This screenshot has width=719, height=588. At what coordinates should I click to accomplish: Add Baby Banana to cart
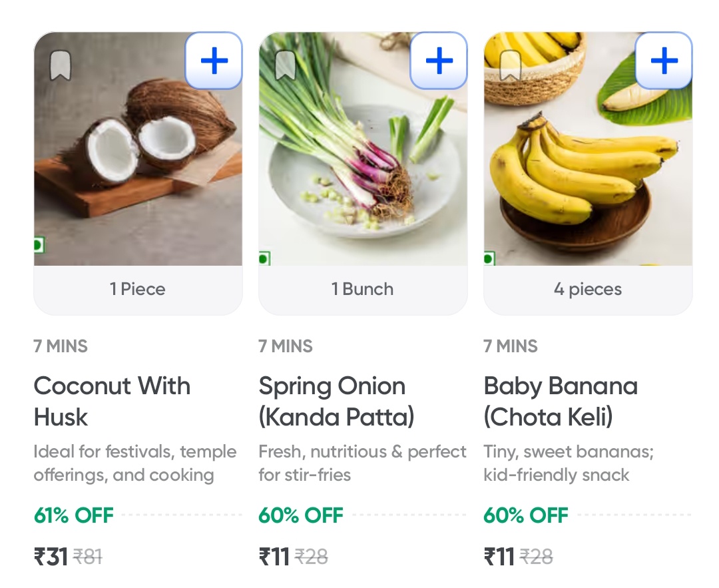pyautogui.click(x=664, y=61)
